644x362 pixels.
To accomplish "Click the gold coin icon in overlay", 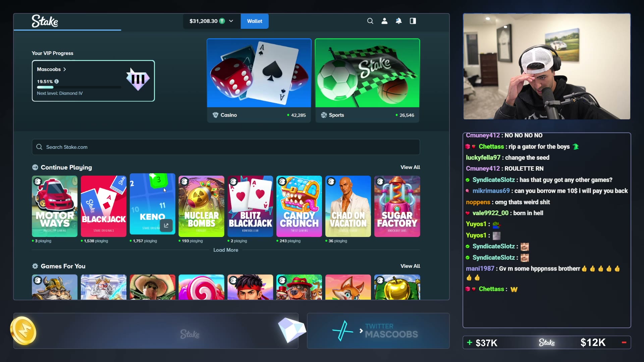I will 23,331.
